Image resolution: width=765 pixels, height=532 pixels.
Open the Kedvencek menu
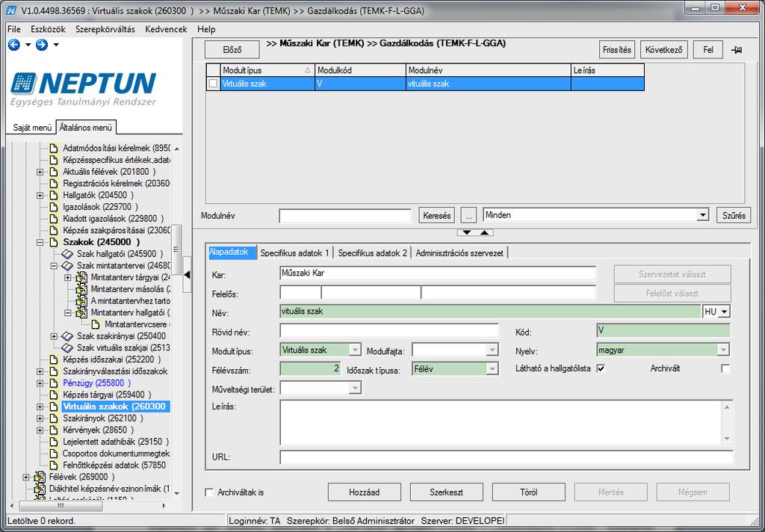166,29
